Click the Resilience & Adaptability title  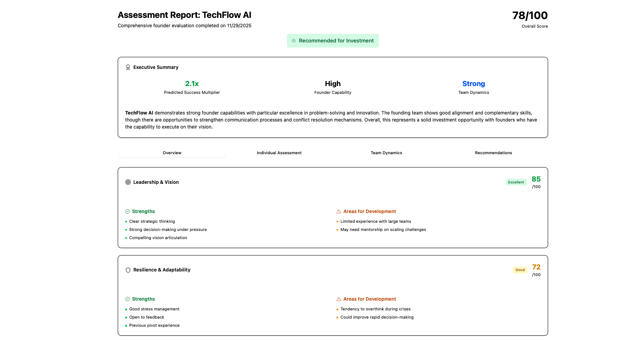tap(162, 270)
